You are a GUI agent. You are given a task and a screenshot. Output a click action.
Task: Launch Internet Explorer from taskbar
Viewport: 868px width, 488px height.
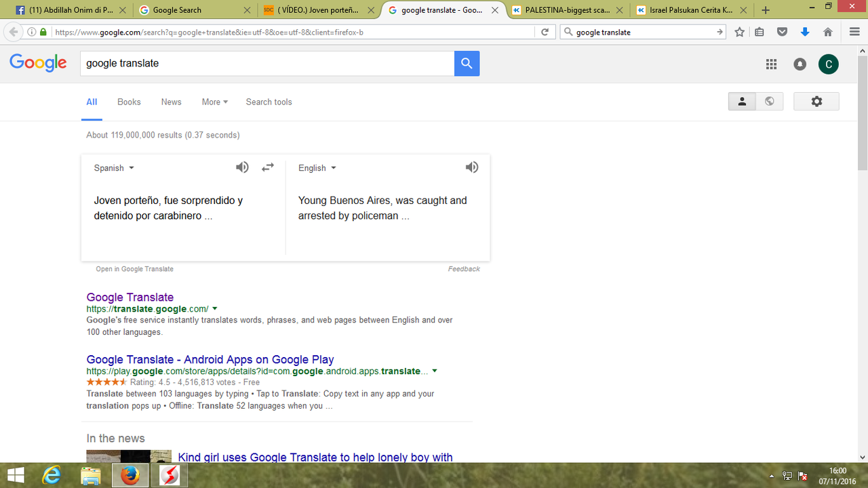pos(52,476)
